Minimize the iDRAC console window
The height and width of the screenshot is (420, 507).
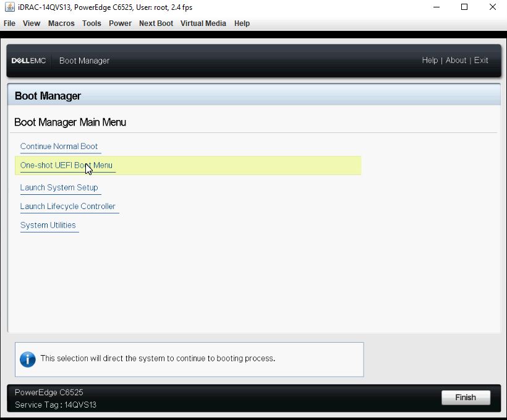click(x=437, y=7)
